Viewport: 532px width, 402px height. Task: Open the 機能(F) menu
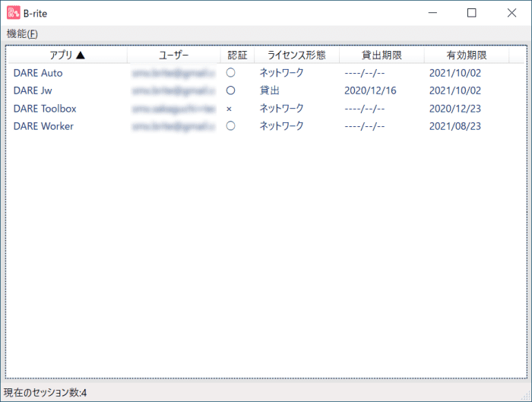coord(22,33)
